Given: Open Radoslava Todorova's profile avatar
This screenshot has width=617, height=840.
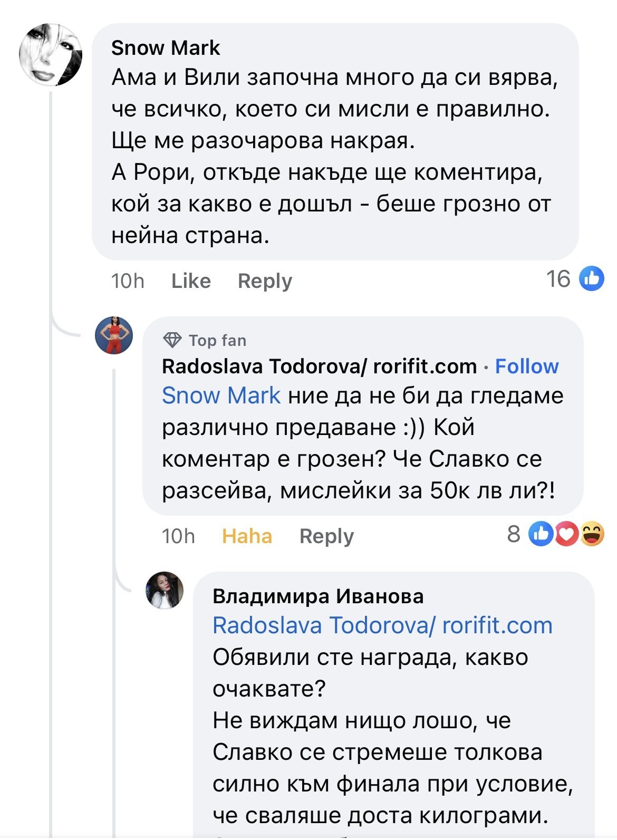Looking at the screenshot, I should coord(114,335).
